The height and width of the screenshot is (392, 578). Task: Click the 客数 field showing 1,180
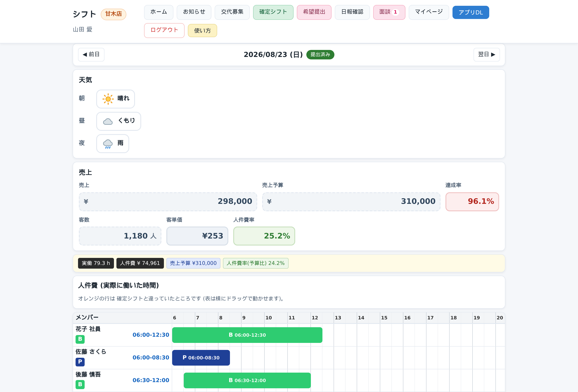pyautogui.click(x=120, y=236)
